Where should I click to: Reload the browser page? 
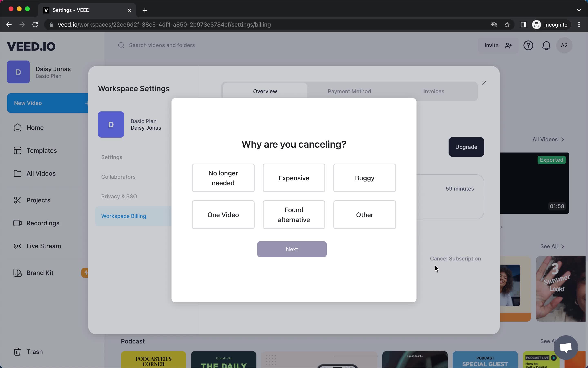pos(35,25)
